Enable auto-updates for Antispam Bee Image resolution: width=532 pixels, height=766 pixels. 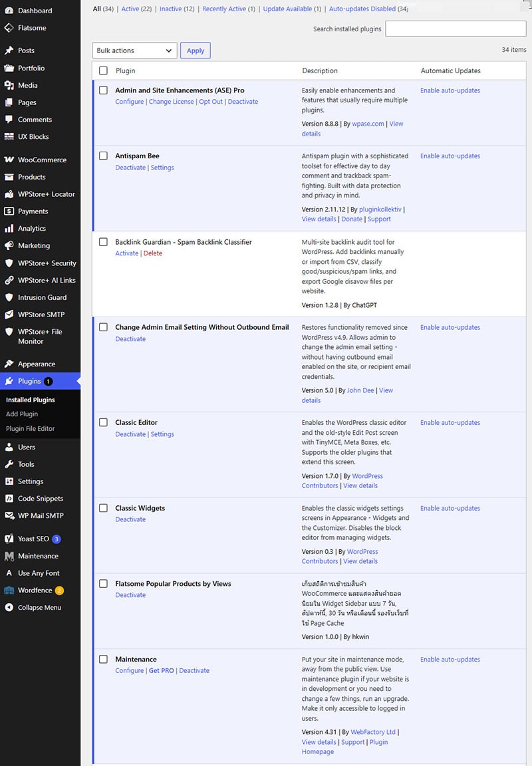coord(450,156)
